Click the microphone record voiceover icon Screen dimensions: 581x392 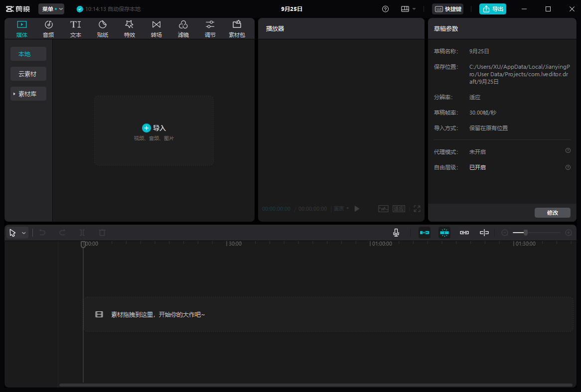[x=396, y=233]
